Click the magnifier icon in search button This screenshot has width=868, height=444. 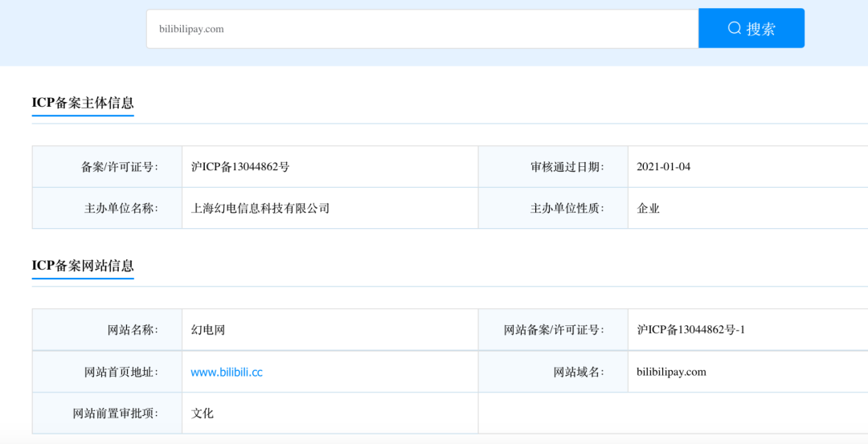tap(735, 28)
